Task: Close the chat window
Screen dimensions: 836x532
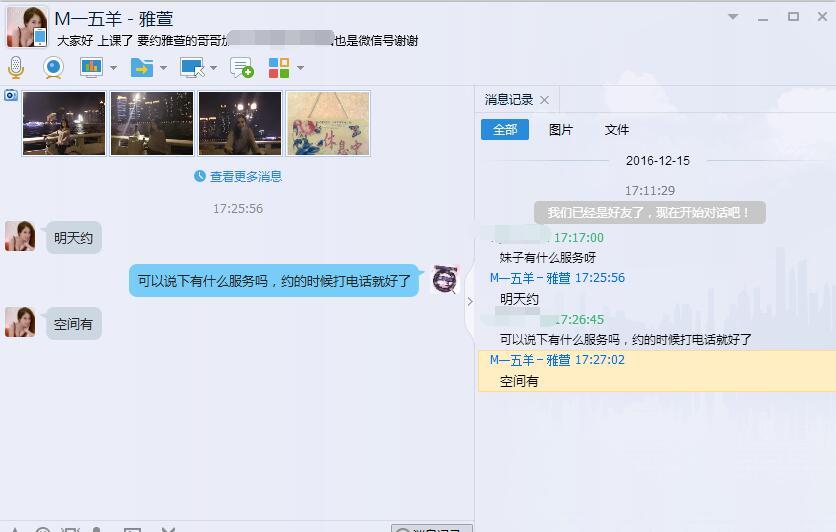Action: [x=822, y=17]
